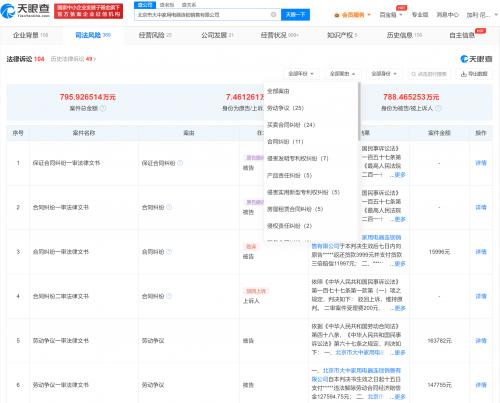Open the 全部身份 dropdown filter
The height and width of the screenshot is (403, 500).
click(384, 74)
